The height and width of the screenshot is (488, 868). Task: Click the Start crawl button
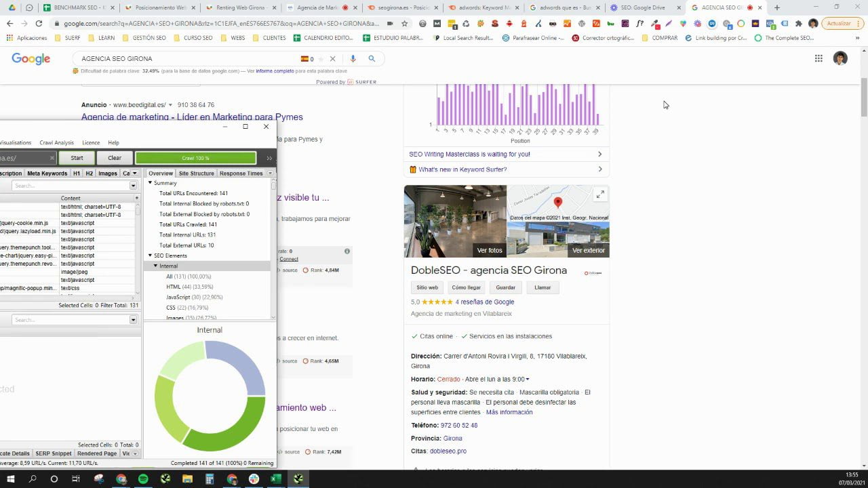tap(77, 158)
